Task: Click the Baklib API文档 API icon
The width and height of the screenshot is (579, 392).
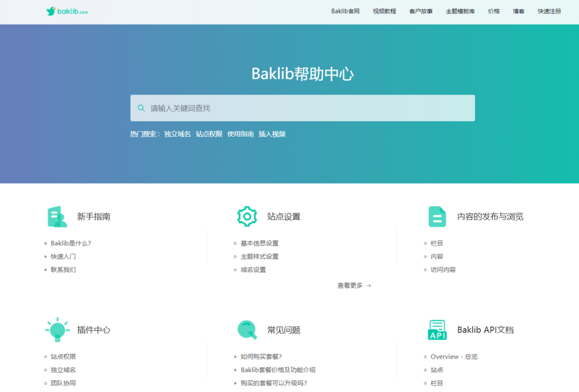Action: point(437,330)
